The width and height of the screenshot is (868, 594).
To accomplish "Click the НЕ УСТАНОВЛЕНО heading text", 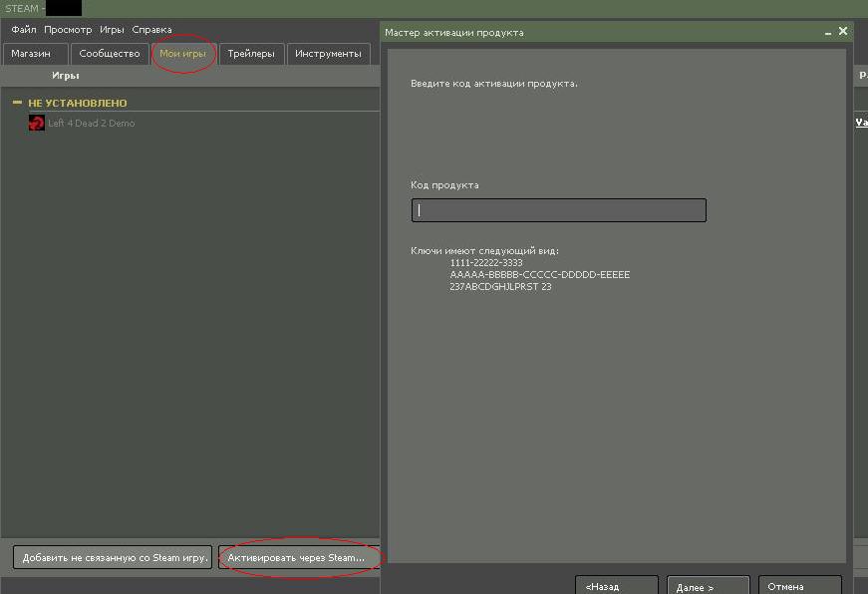I will [78, 103].
